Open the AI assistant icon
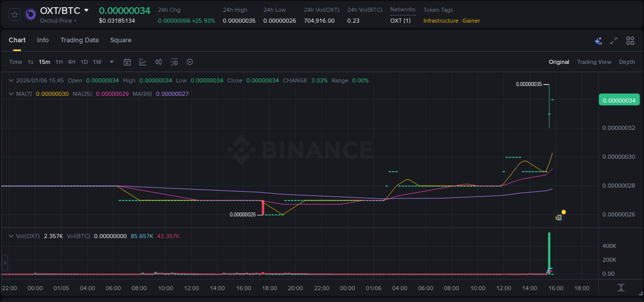This screenshot has height=302, width=644. tap(598, 40)
